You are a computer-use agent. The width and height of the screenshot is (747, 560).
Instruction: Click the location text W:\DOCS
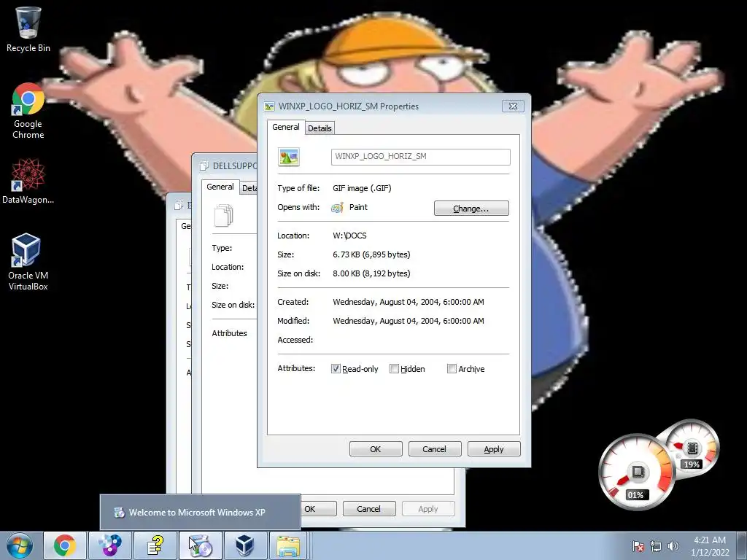pos(349,236)
